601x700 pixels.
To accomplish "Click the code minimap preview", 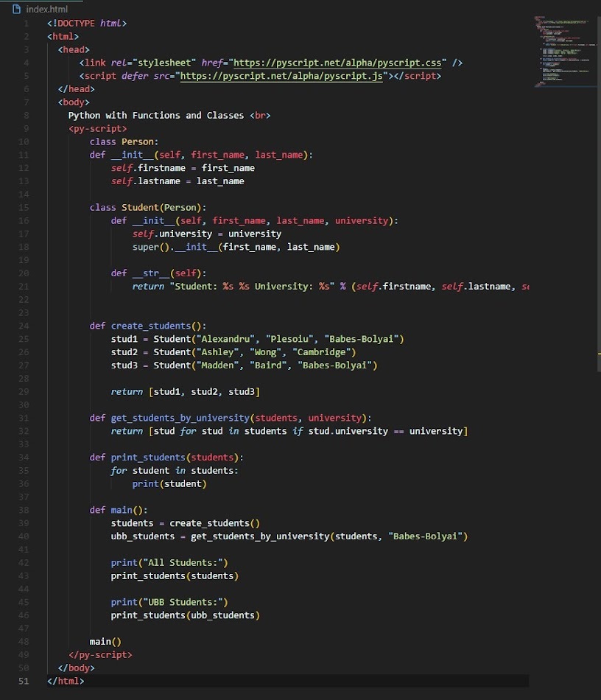I will [565, 52].
